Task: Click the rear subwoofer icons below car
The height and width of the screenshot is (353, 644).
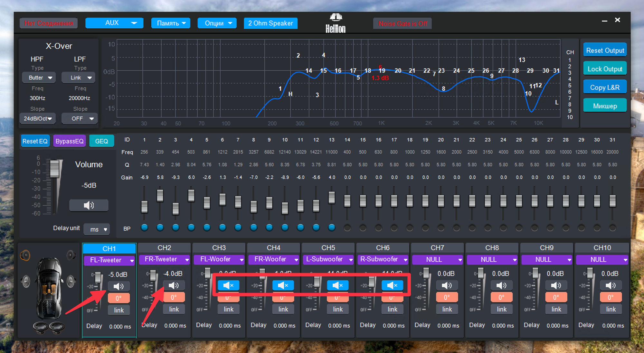Action: [49, 327]
